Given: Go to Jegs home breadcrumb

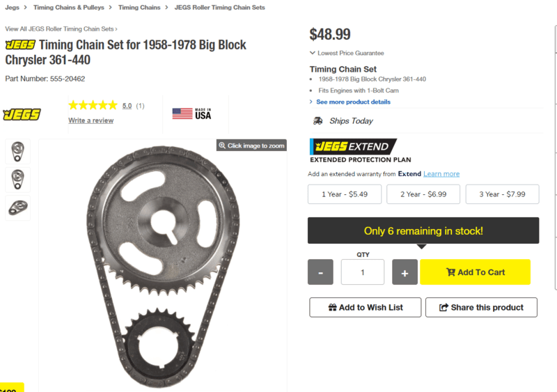Looking at the screenshot, I should click(x=12, y=7).
